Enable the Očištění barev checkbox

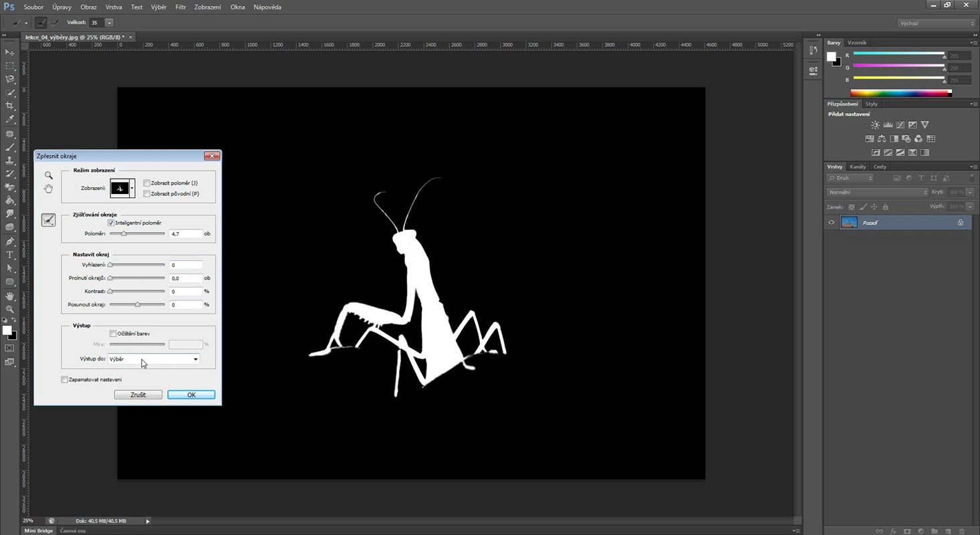point(113,333)
